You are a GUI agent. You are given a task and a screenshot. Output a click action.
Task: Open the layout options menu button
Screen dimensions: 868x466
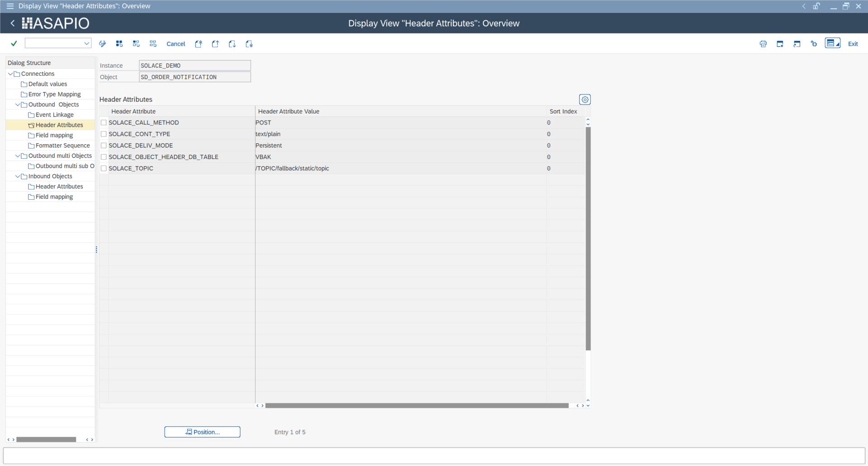pyautogui.click(x=833, y=43)
